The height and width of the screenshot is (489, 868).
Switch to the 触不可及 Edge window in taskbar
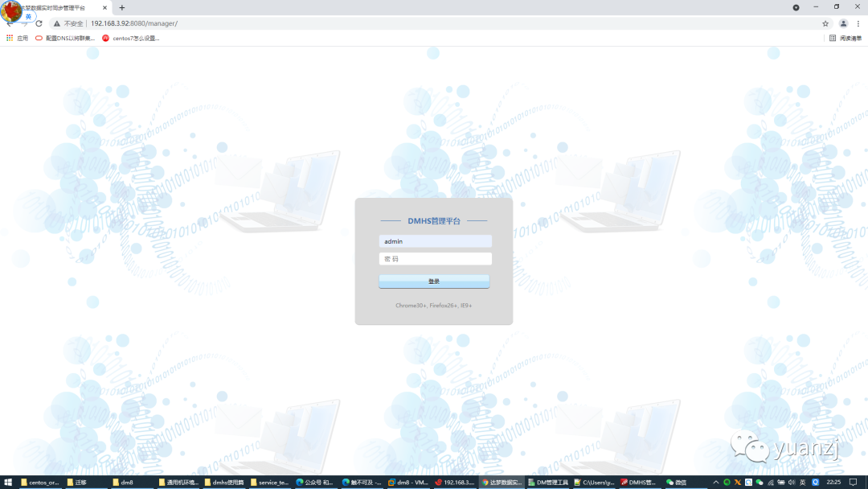click(362, 483)
